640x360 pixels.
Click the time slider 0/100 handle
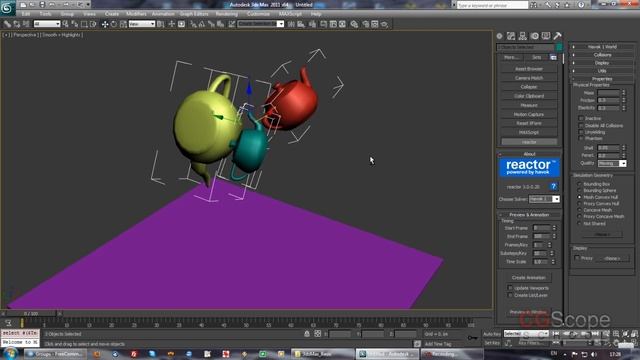[x=31, y=313]
